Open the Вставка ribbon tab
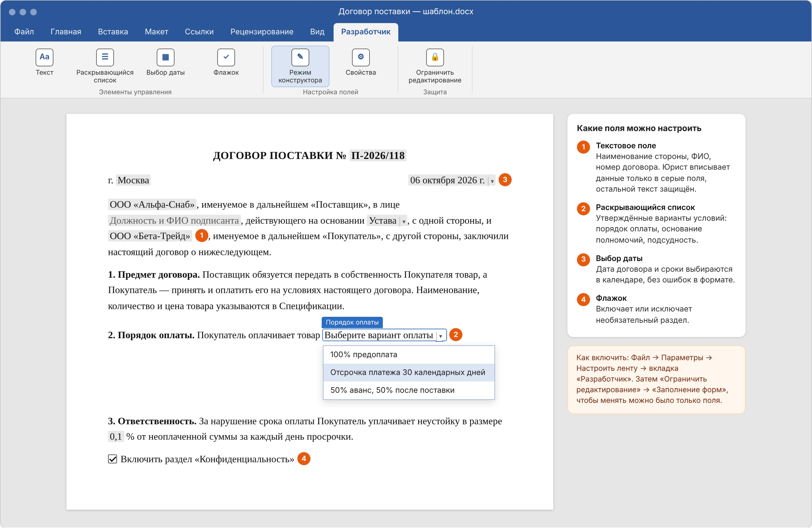The width and height of the screenshot is (812, 528). (x=113, y=32)
